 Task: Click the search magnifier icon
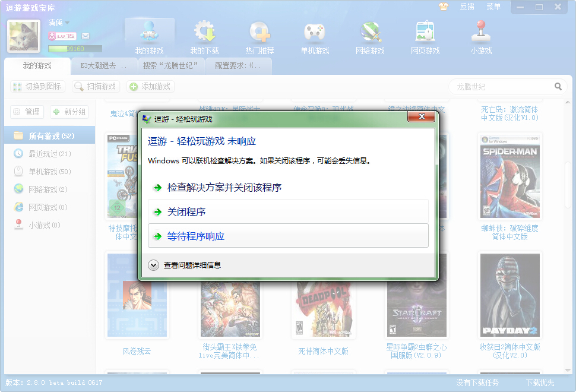[558, 87]
